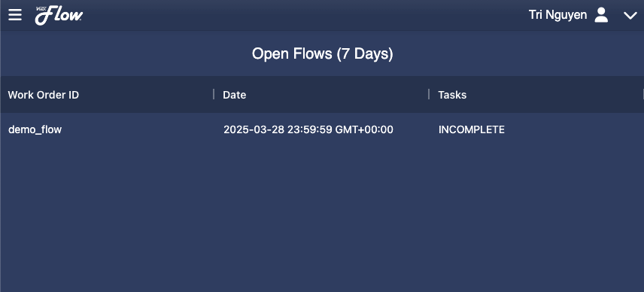This screenshot has width=644, height=292.
Task: Click the user profile avatar icon
Action: click(x=601, y=15)
